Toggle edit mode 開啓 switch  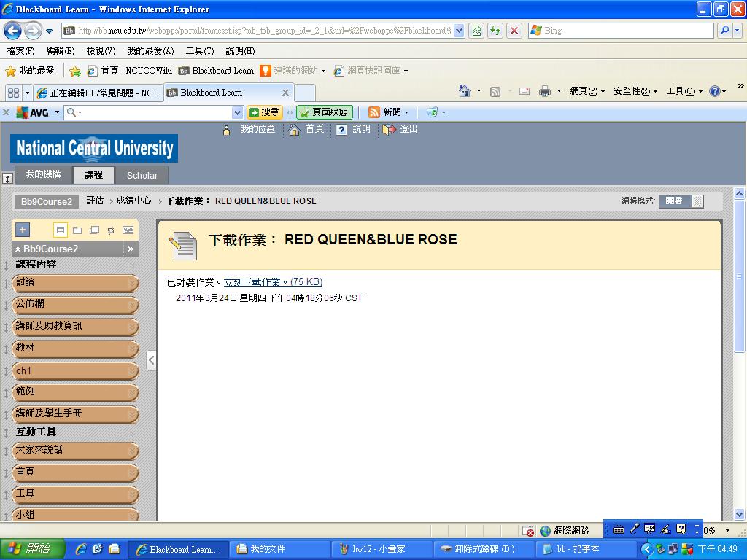point(681,201)
